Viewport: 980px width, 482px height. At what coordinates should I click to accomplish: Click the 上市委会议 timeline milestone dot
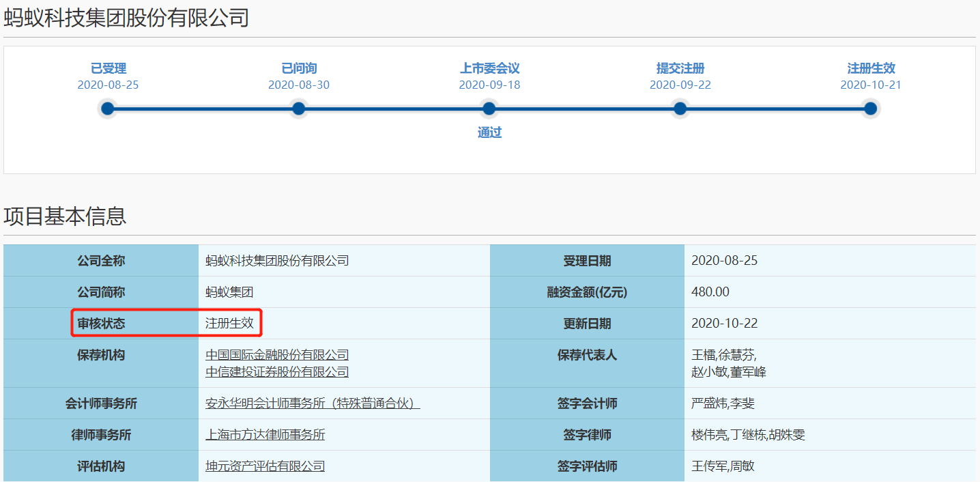click(489, 109)
